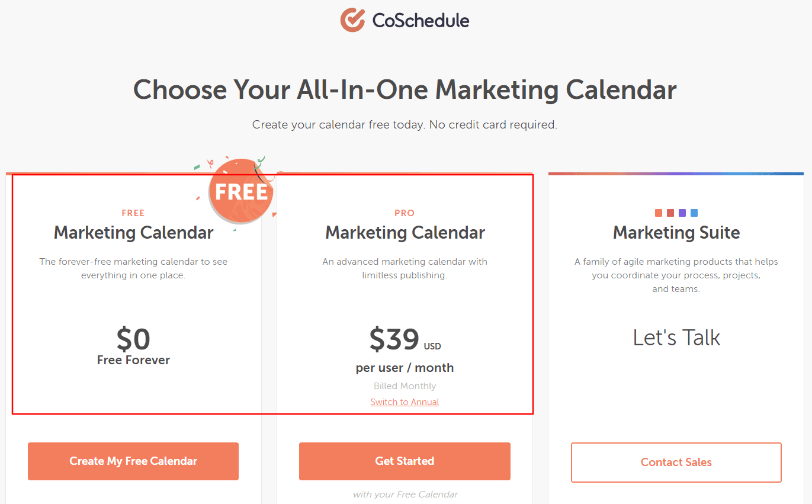The image size is (812, 504).
Task: Click the Let's Talk text
Action: 676,338
